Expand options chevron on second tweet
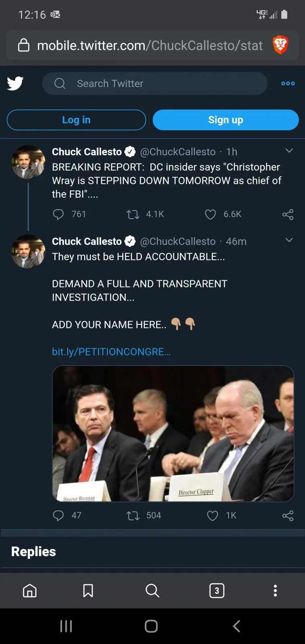 [x=289, y=240]
